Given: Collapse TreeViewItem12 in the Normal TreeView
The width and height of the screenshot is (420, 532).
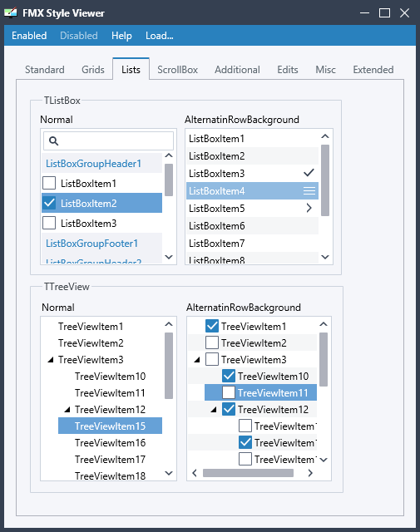Looking at the screenshot, I should [67, 410].
